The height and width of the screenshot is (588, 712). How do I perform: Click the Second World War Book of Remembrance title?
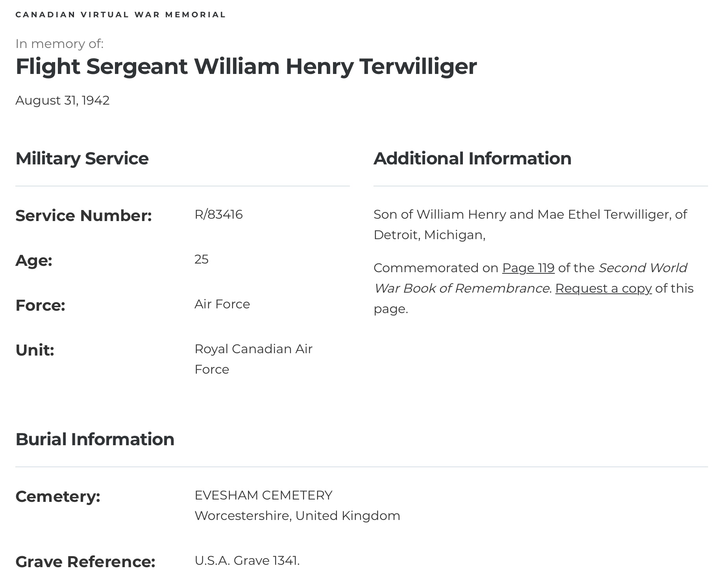(x=531, y=278)
